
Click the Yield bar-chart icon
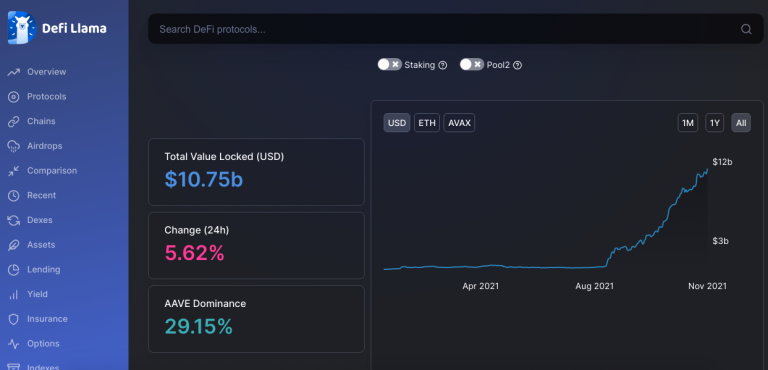click(x=14, y=295)
